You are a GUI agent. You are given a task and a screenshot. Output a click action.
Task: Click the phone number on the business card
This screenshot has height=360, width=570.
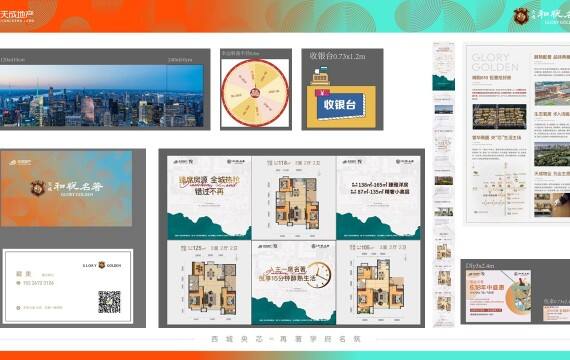pos(39,283)
